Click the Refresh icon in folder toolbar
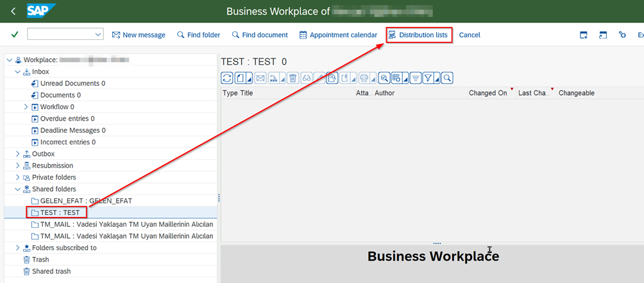Viewport: 644px width, 283px height. coord(226,78)
